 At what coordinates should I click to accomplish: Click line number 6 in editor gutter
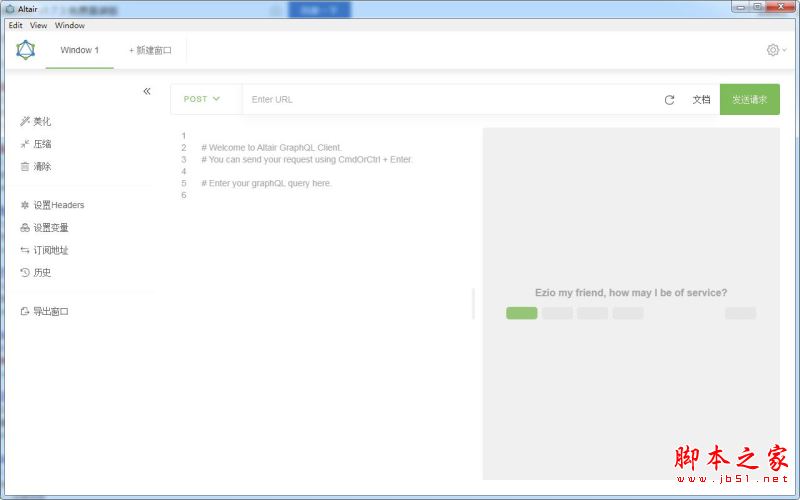coord(184,195)
